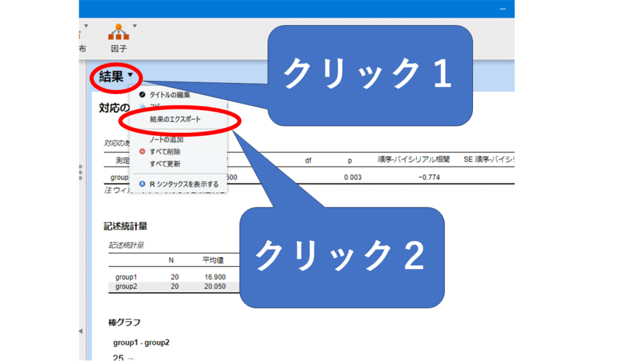This screenshot has height=362, width=644.
Task: Minimize the application window
Action: 502,8
